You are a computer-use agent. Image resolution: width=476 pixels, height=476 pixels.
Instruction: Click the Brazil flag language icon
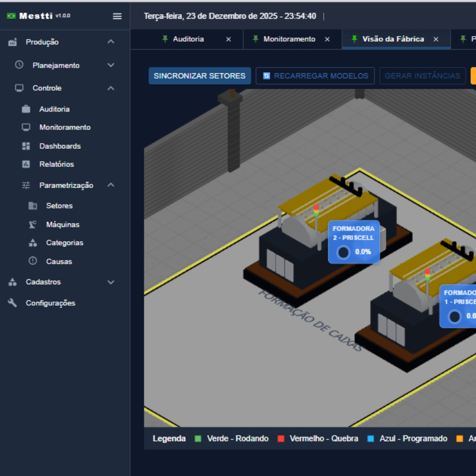point(11,16)
